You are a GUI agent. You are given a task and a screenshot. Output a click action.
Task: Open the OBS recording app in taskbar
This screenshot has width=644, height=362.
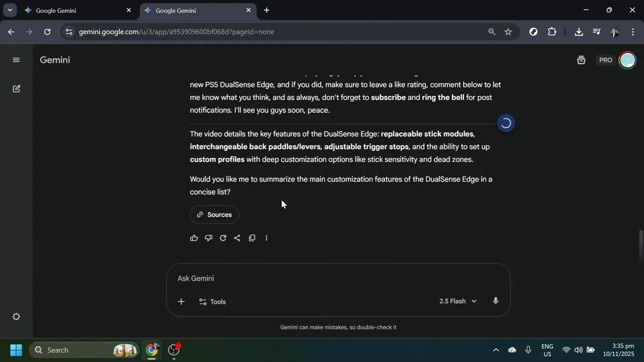(x=174, y=350)
